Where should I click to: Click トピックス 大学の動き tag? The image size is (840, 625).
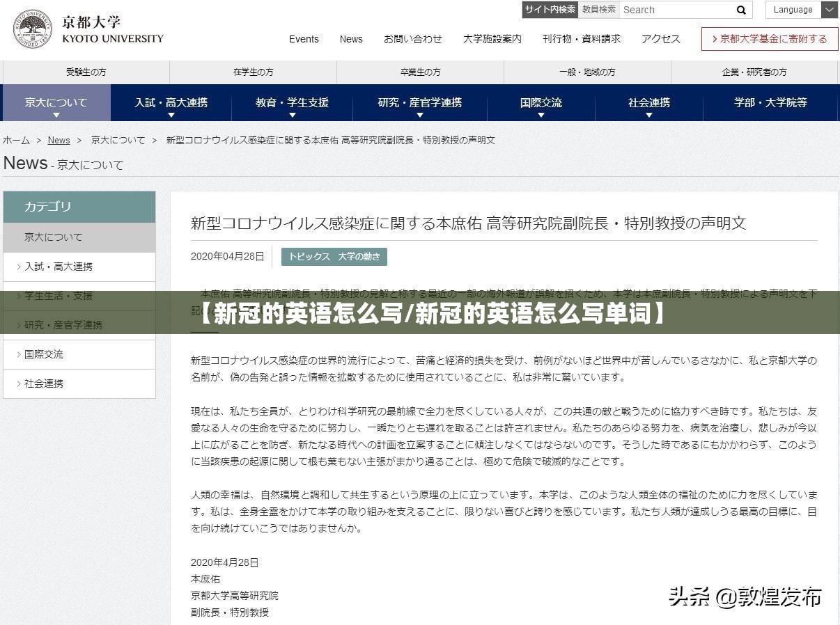coord(334,257)
